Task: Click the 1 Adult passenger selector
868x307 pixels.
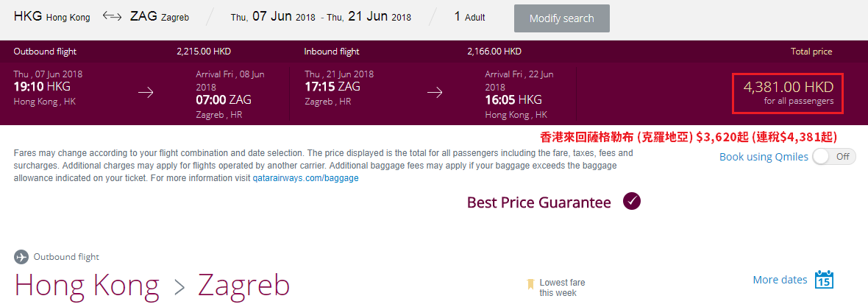Action: [469, 17]
